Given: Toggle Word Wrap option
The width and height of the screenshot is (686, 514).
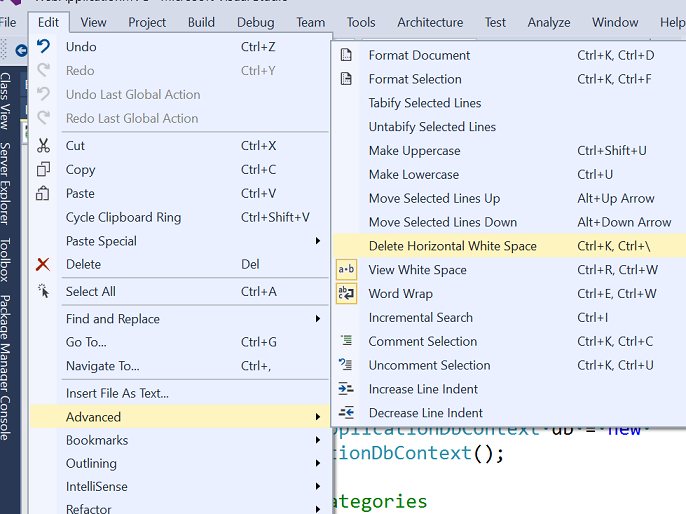Looking at the screenshot, I should [400, 294].
